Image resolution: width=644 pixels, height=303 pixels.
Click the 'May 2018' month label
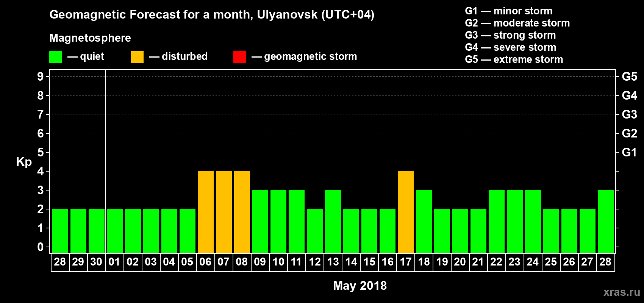tap(360, 286)
